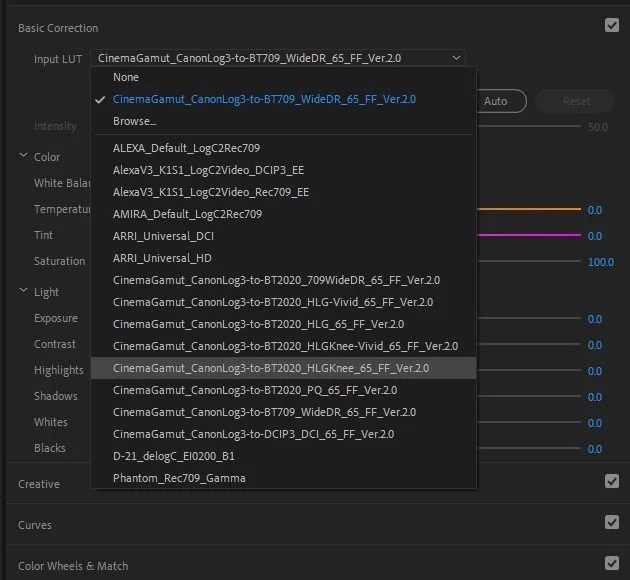
Task: Choose Browse... in the LUT menu
Action: [284, 121]
